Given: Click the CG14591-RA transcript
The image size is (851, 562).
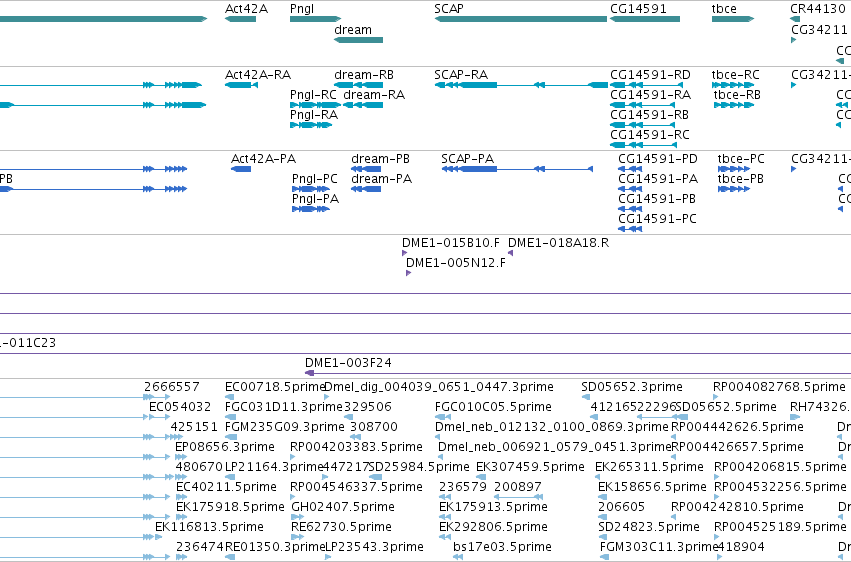Looking at the screenshot, I should (643, 105).
